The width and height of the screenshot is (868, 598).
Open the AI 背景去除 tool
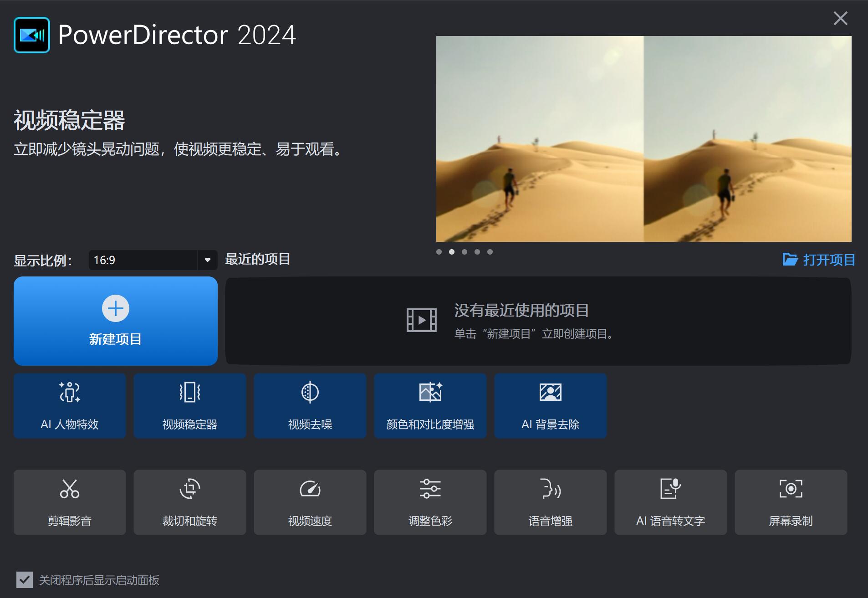(x=551, y=406)
